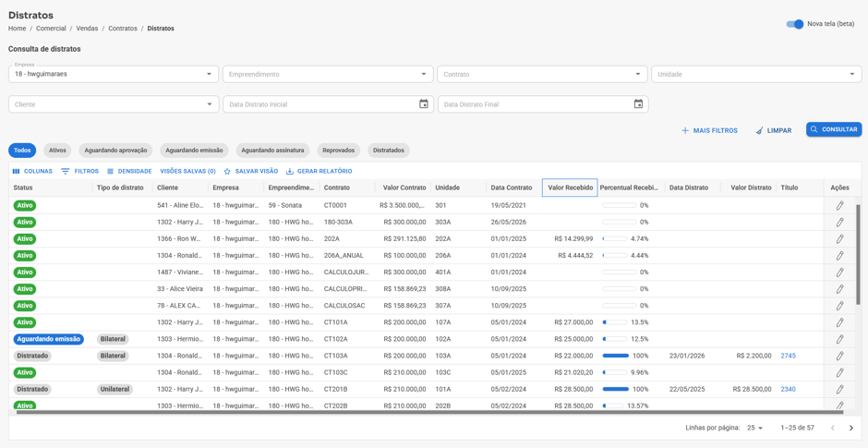
Task: Select the Reprovados filter chip
Action: click(x=339, y=150)
